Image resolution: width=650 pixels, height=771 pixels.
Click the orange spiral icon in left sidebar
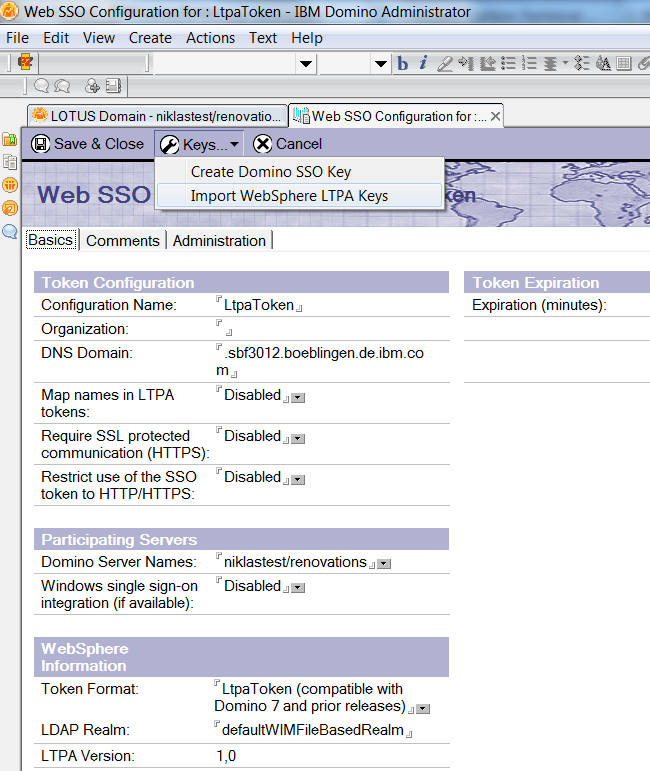[x=10, y=208]
